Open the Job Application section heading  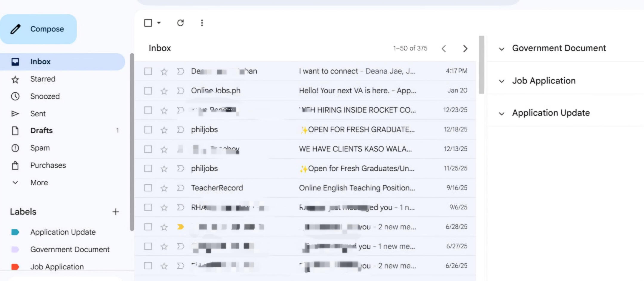tap(544, 81)
